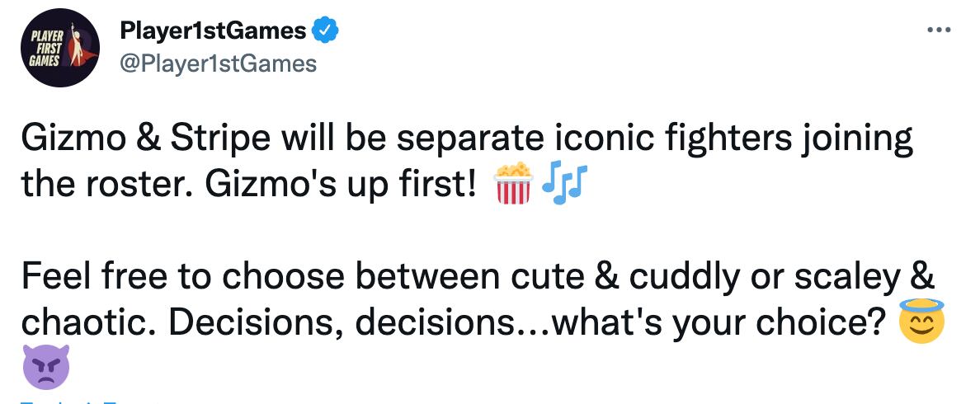Open the tweet's three-dot More menu
Viewport: 980px width, 404px height.
[x=940, y=31]
